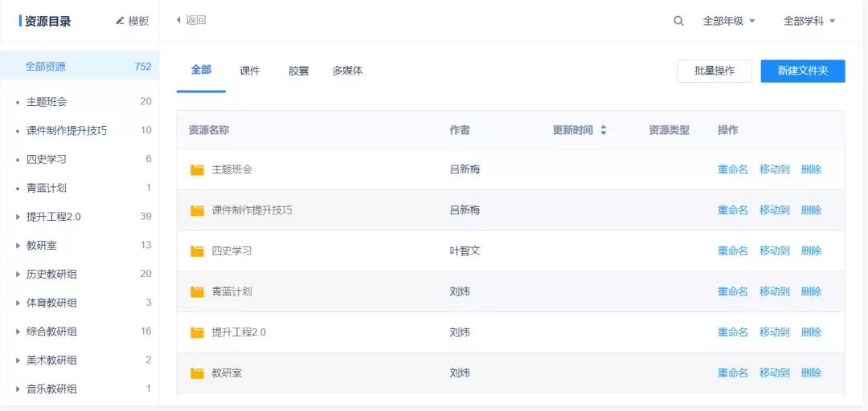This screenshot has height=411, width=868.
Task: Expand the 历史教研组 tree node
Action: point(18,275)
